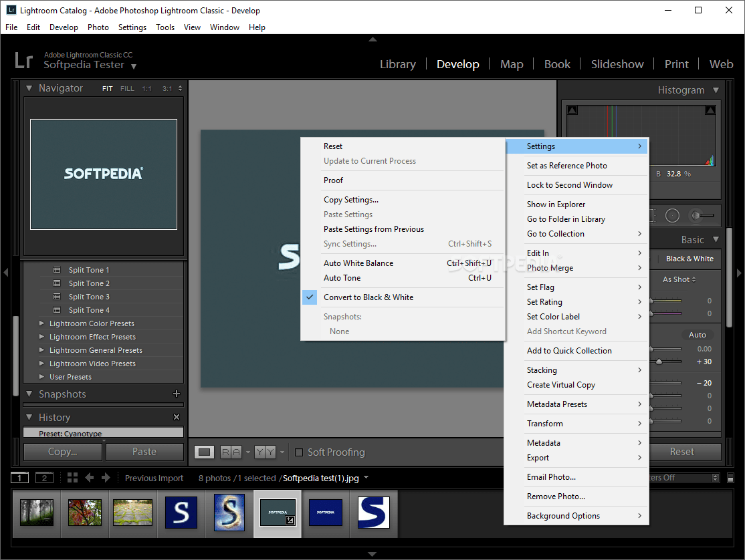Click the Paste button
This screenshot has width=745, height=560.
[x=144, y=452]
